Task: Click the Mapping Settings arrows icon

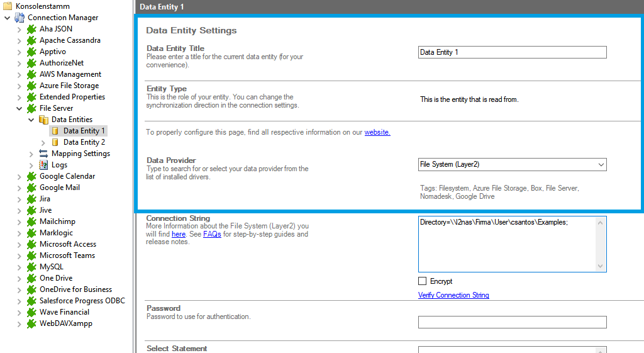Action: click(x=43, y=154)
